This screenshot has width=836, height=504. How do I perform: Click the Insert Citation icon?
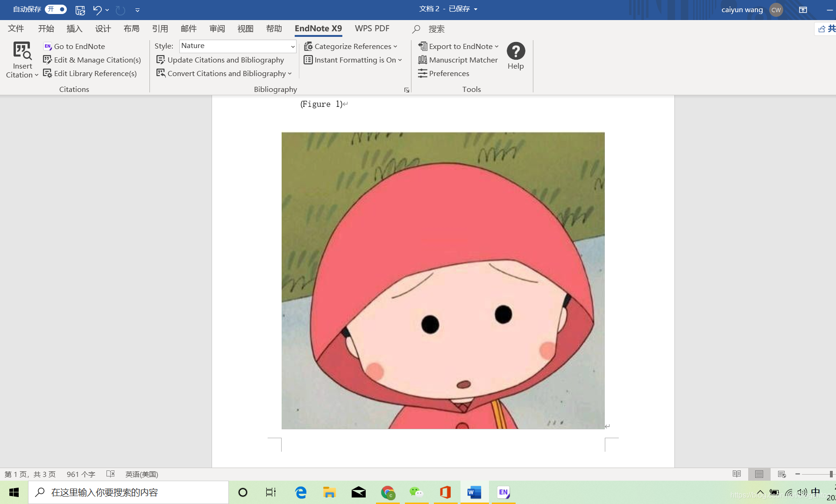point(22,51)
